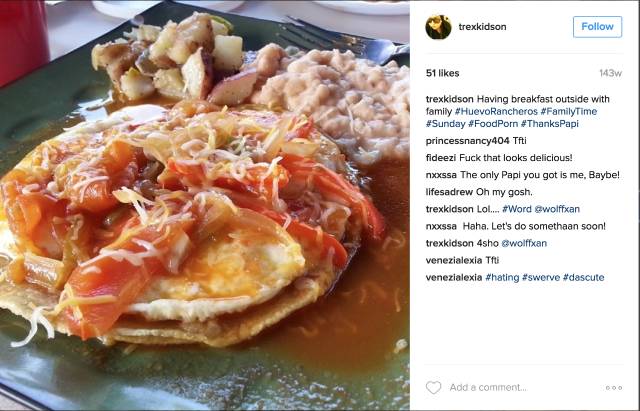Screen dimensions: 640x411
Task: View lifesadrew's profile
Action: [449, 192]
